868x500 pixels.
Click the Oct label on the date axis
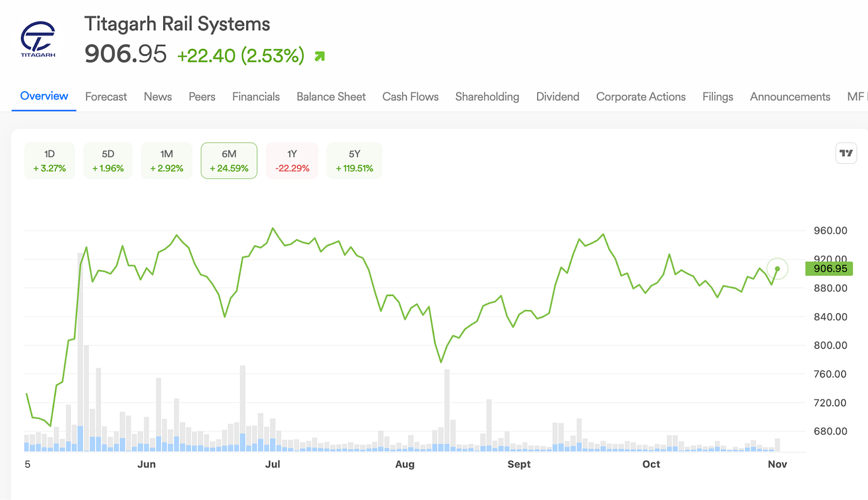click(651, 464)
